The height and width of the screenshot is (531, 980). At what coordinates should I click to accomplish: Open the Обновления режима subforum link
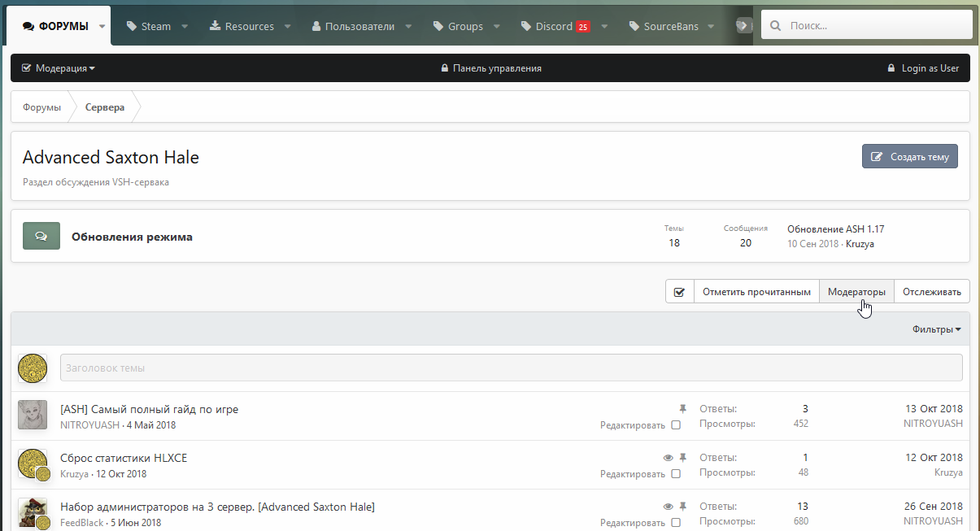point(133,237)
